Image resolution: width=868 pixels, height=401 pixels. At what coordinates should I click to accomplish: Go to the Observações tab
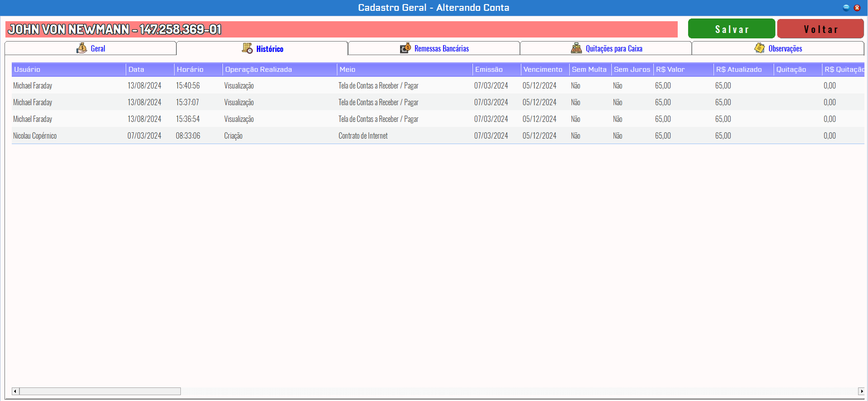click(x=778, y=48)
